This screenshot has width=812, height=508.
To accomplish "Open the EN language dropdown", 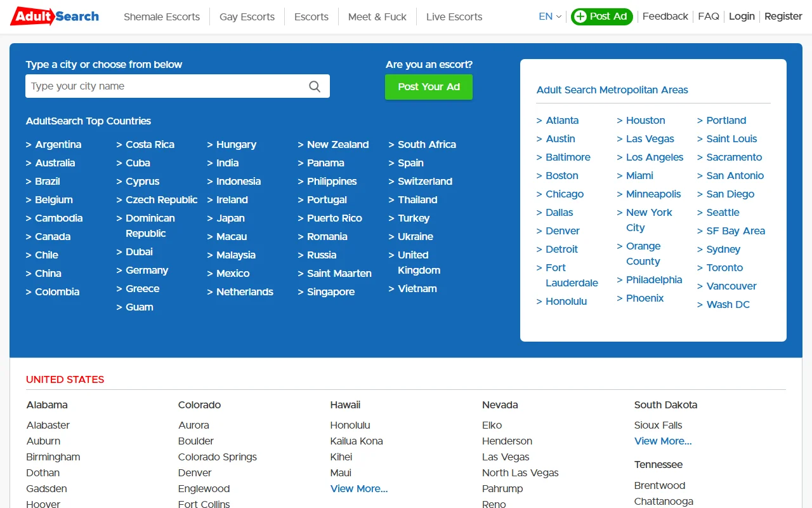I will 549,17.
